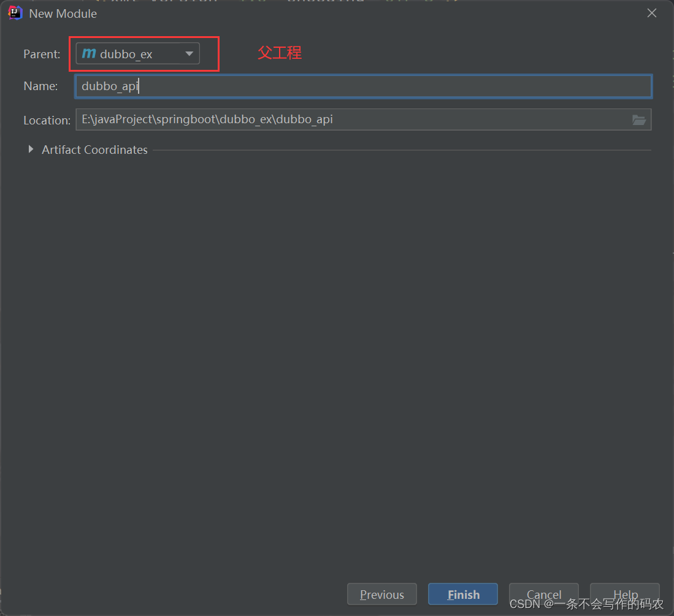Click the Previous button

point(381,594)
